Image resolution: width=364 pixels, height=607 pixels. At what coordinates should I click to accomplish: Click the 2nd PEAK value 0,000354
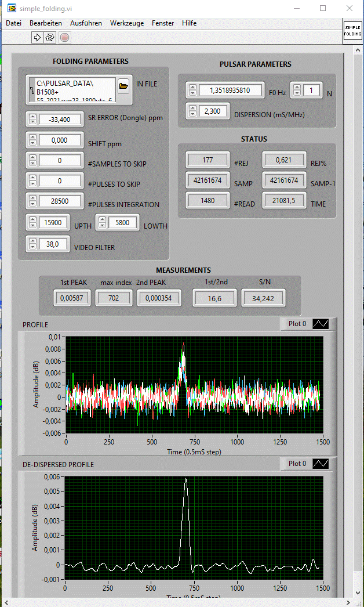(158, 298)
